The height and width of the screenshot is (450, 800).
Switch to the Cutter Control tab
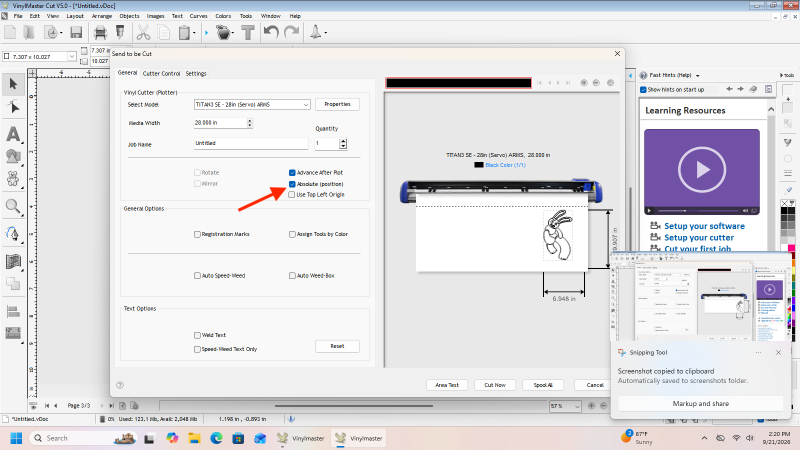coord(161,73)
